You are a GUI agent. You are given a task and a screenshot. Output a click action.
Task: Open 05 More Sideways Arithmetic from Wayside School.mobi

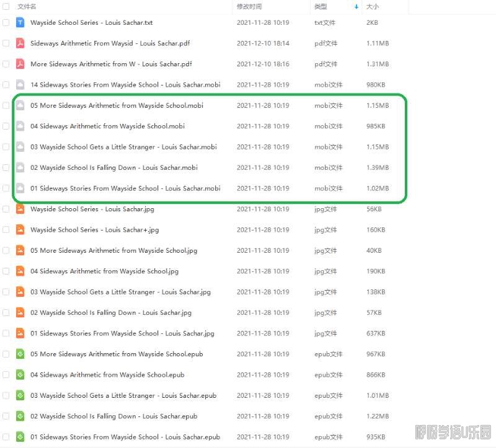tap(117, 105)
